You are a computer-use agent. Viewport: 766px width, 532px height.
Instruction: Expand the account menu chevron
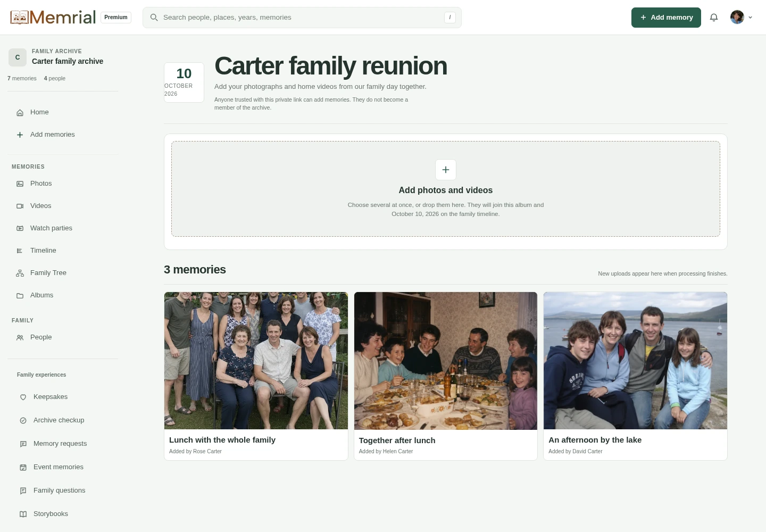[751, 18]
